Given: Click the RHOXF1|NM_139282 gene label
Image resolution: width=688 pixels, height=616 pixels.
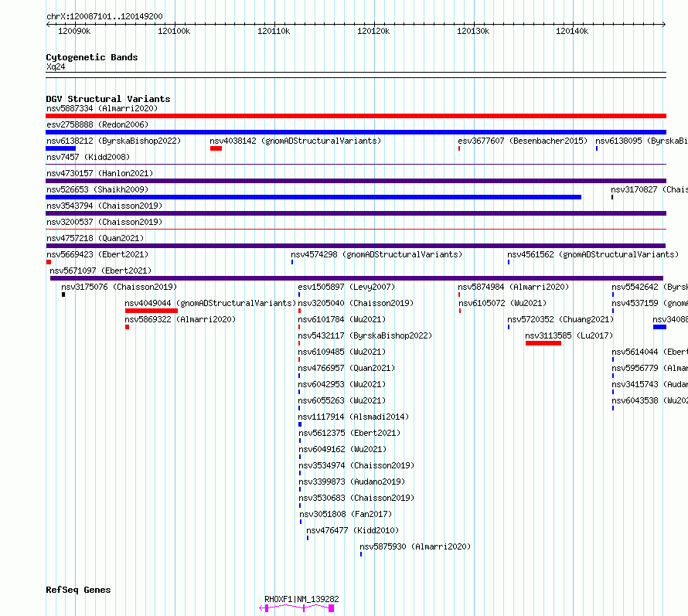Looking at the screenshot, I should coord(301,599).
